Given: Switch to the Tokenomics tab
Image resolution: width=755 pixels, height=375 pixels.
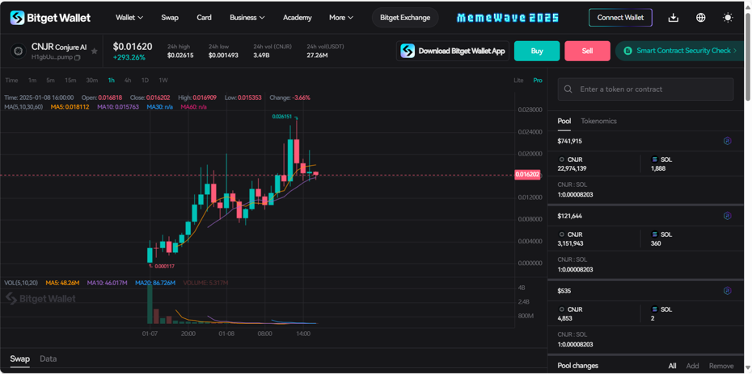Looking at the screenshot, I should [x=599, y=121].
